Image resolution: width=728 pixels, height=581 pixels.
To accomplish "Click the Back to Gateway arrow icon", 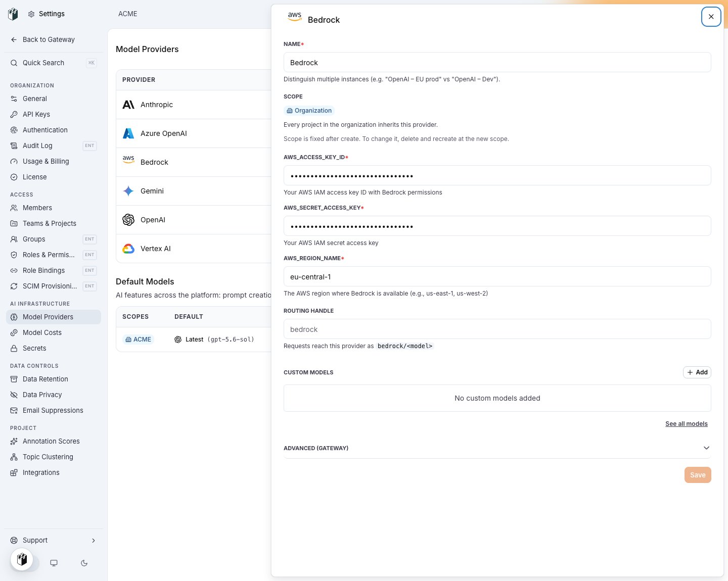I will (x=14, y=40).
